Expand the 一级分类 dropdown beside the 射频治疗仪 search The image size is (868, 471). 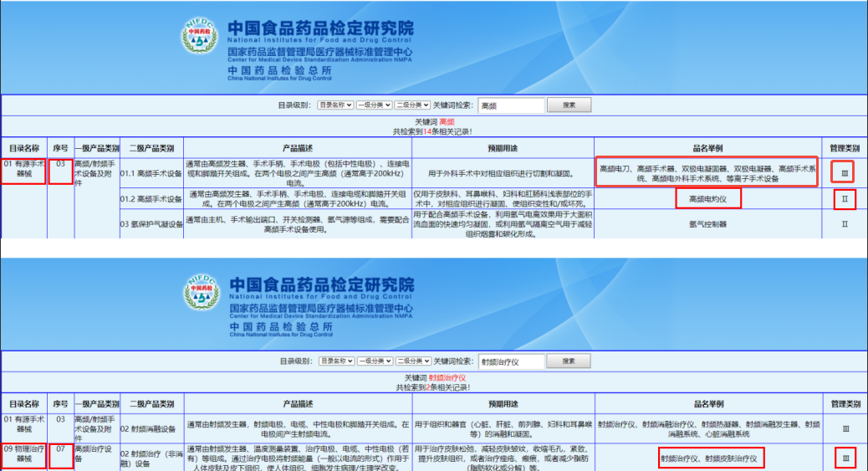(374, 361)
